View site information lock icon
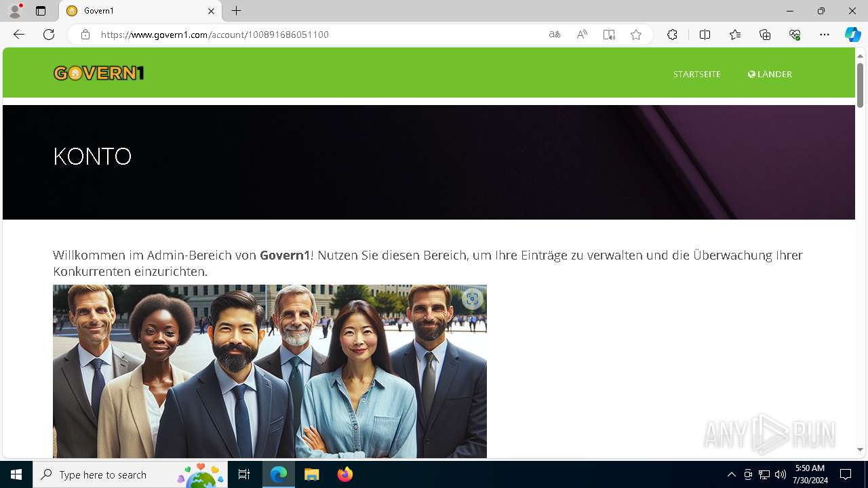 point(85,35)
